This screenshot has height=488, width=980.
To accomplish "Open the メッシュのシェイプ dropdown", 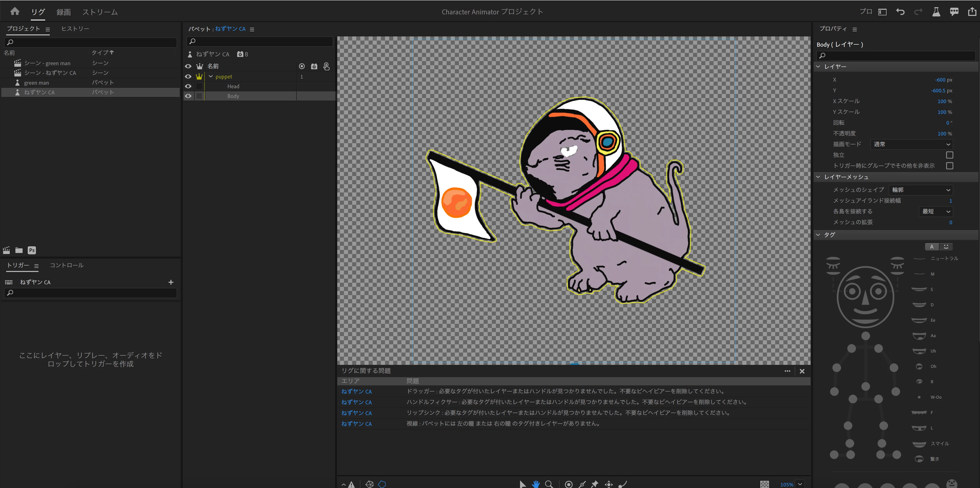I will coord(921,190).
